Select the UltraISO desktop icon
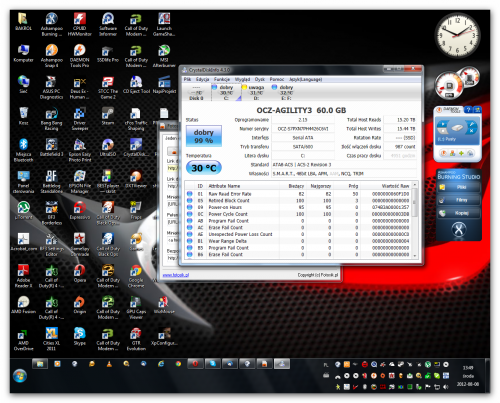This screenshot has height=403, width=500. [108, 148]
